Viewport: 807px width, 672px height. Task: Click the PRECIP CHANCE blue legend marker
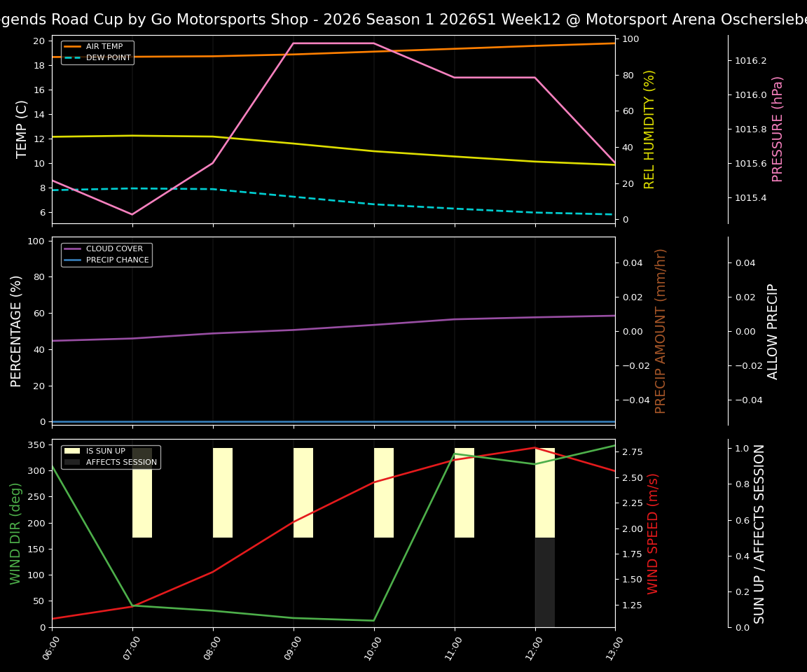(x=74, y=259)
